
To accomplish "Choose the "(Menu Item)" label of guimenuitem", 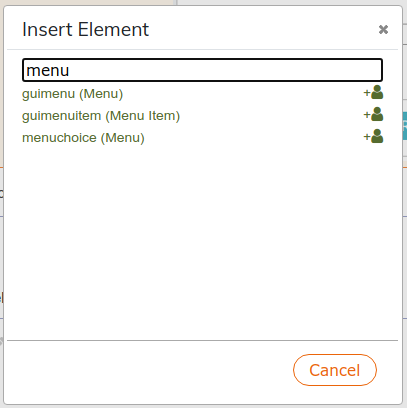I will [143, 116].
